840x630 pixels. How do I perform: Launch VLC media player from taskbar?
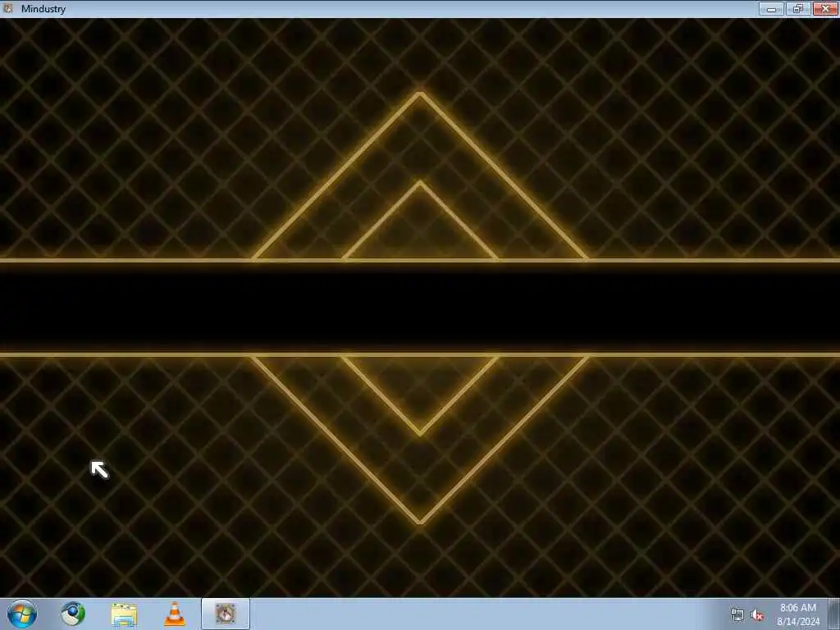tap(175, 614)
